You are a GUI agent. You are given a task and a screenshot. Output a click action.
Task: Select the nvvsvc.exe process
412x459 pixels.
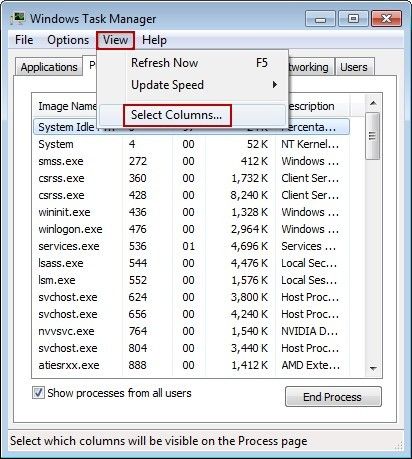coord(191,331)
